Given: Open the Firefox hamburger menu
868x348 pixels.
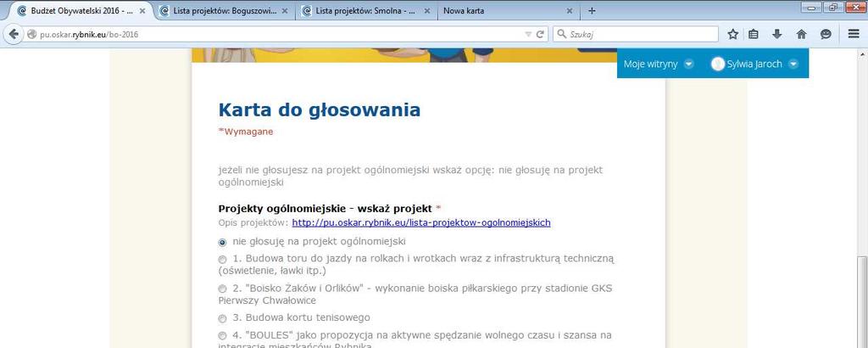Looking at the screenshot, I should (854, 34).
